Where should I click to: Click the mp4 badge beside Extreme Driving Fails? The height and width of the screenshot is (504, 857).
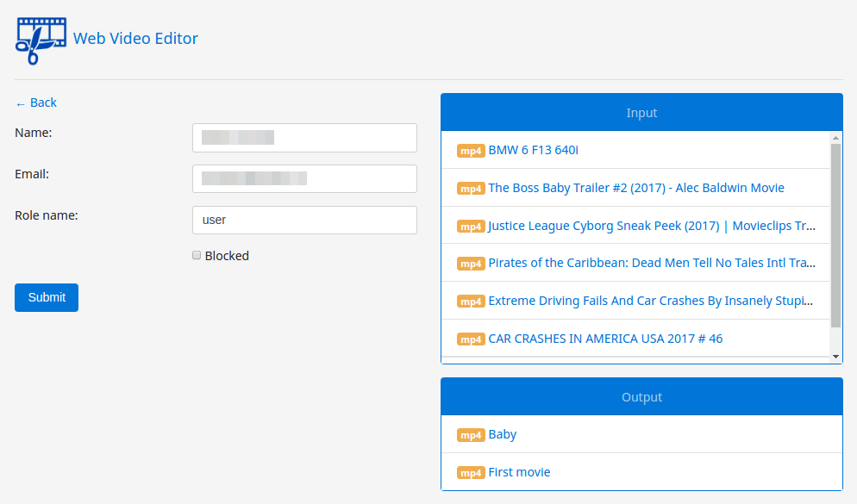(471, 302)
